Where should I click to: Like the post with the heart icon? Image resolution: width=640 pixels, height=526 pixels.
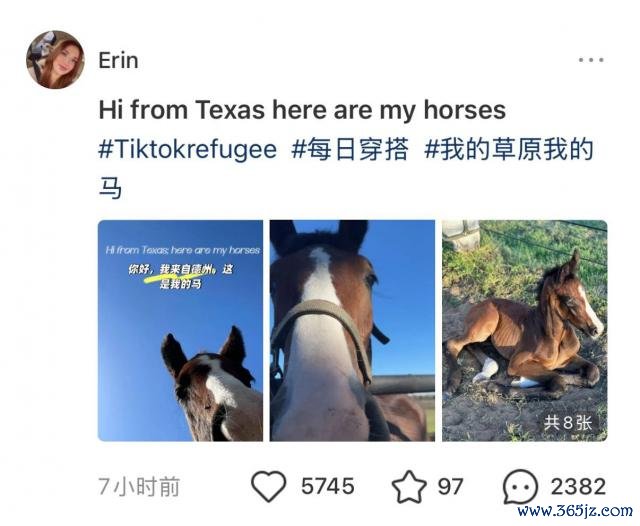[x=268, y=486]
